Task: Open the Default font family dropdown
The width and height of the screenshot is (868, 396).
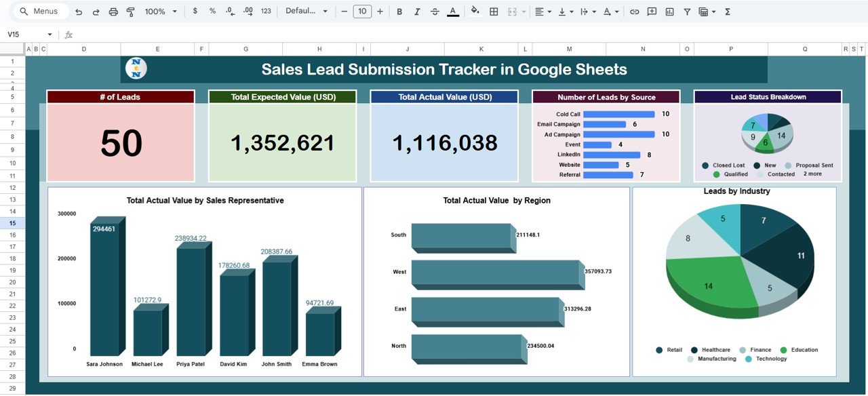Action: coord(306,12)
